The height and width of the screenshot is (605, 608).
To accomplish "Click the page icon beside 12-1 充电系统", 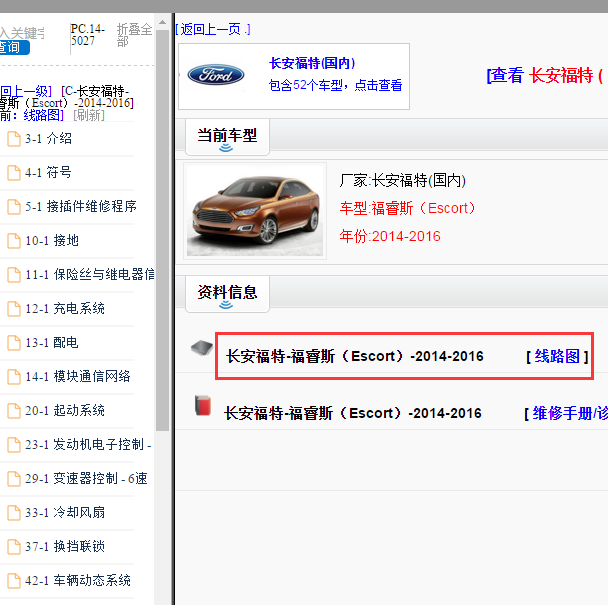I will coord(14,309).
